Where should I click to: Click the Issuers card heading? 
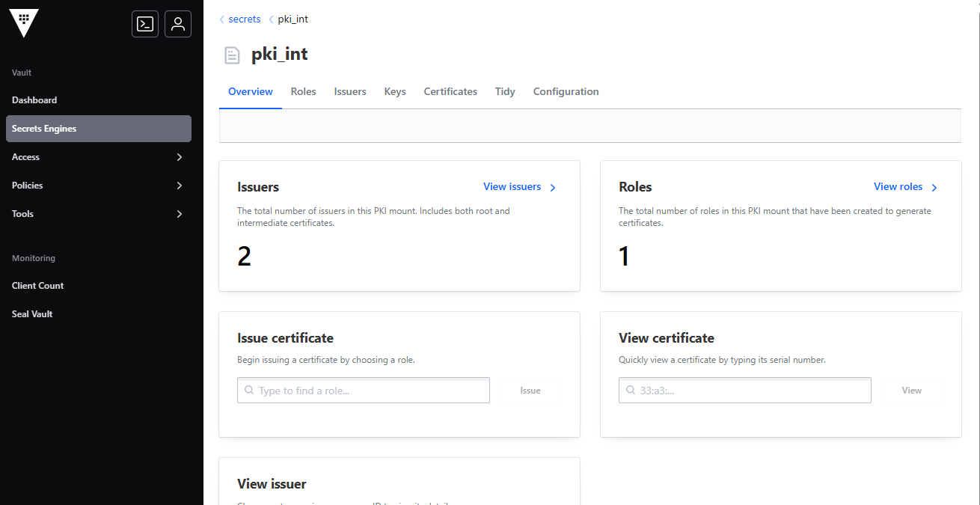(x=258, y=187)
